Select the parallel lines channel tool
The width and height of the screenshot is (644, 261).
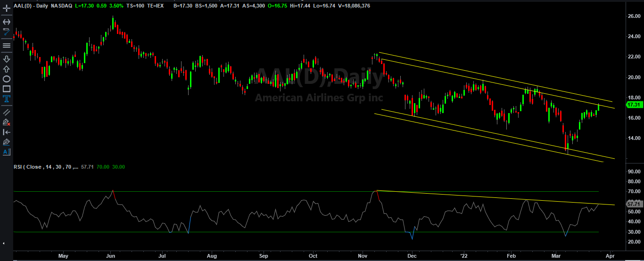pos(7,112)
